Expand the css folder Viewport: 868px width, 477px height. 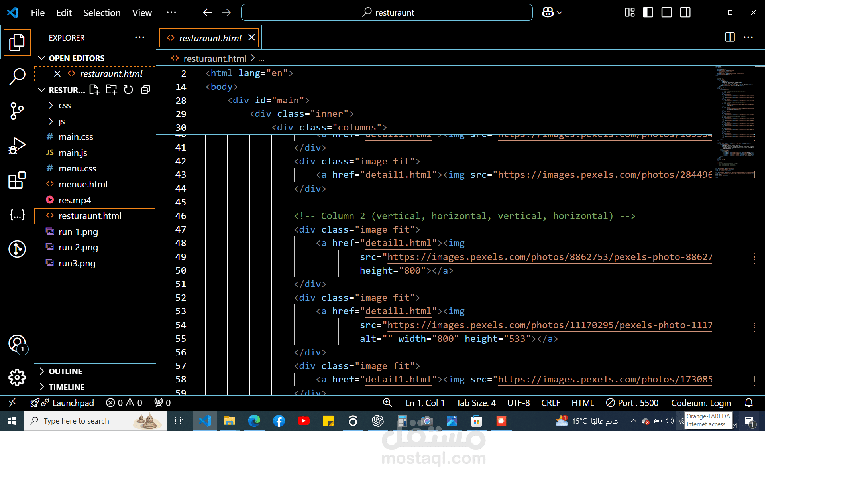(65, 106)
